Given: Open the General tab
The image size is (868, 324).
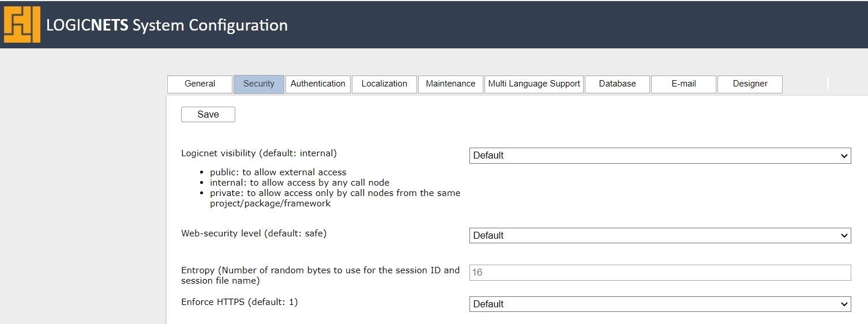Looking at the screenshot, I should click(200, 84).
